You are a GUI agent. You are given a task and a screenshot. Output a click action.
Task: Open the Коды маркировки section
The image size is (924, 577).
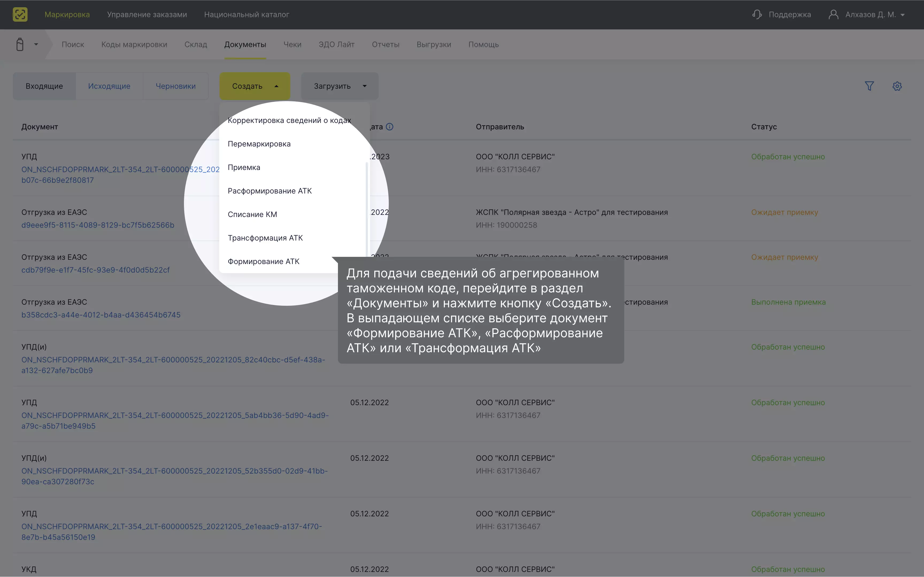pos(134,45)
